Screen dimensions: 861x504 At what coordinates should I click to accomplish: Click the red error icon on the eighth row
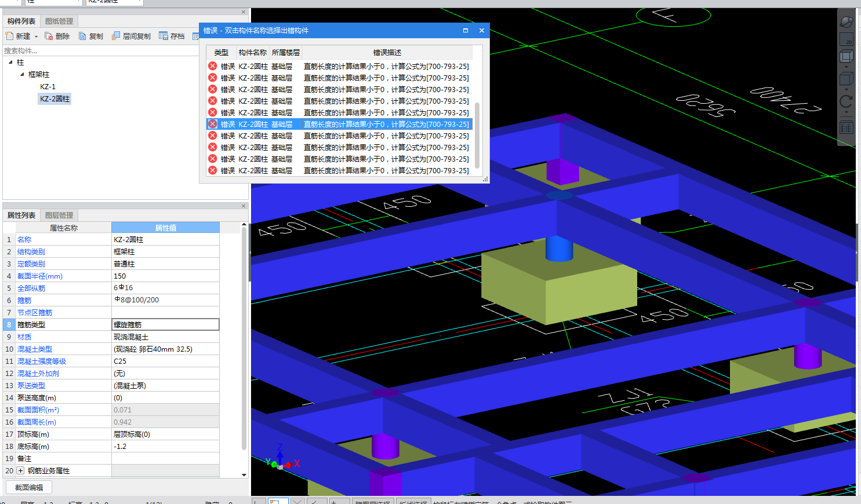213,147
